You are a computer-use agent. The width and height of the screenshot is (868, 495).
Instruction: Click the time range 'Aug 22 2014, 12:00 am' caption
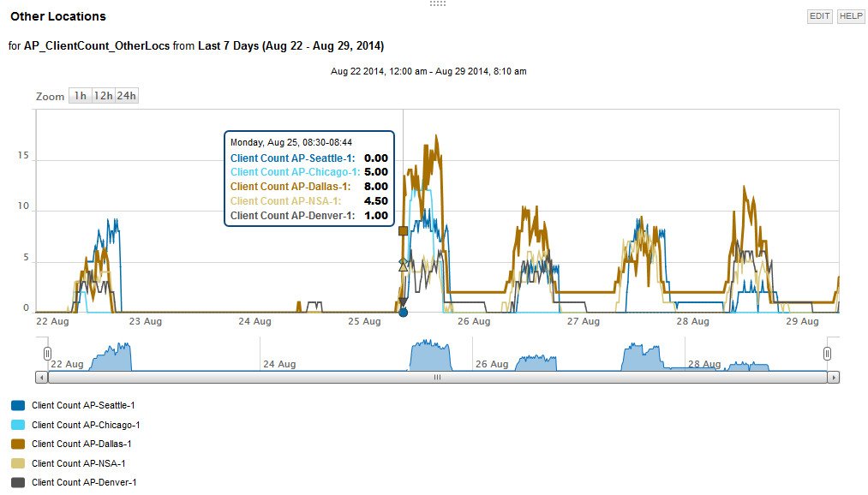[x=379, y=71]
